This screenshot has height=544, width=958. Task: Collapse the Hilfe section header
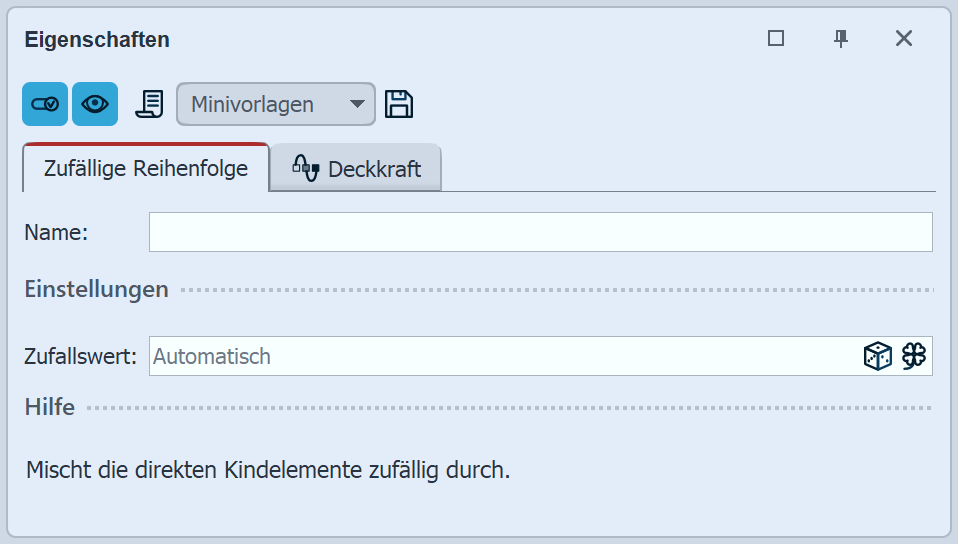pos(50,408)
